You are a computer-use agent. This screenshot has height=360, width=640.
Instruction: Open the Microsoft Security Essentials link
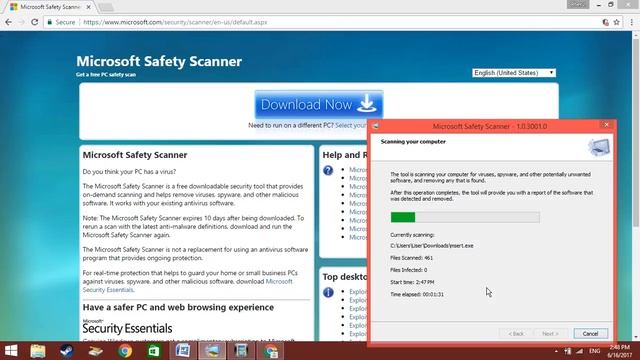pos(187,285)
